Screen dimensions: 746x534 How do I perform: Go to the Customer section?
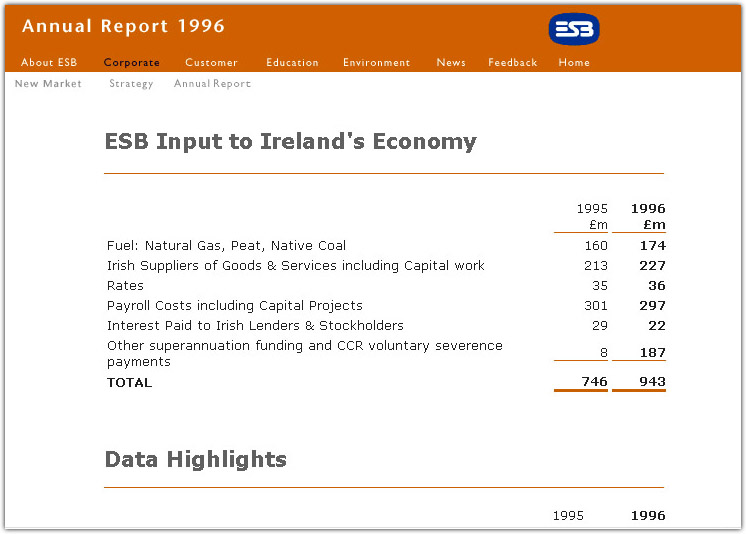[x=211, y=62]
